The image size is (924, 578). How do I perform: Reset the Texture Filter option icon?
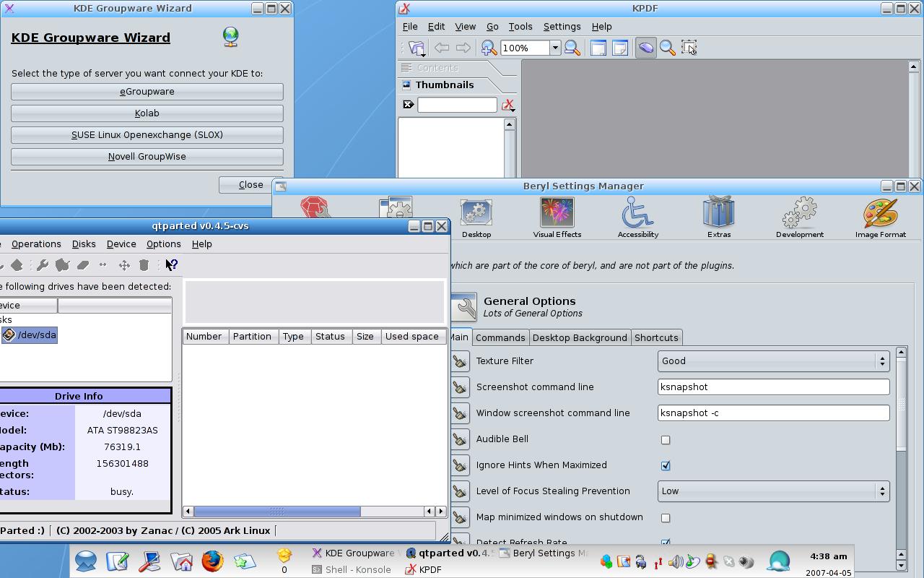tap(460, 361)
